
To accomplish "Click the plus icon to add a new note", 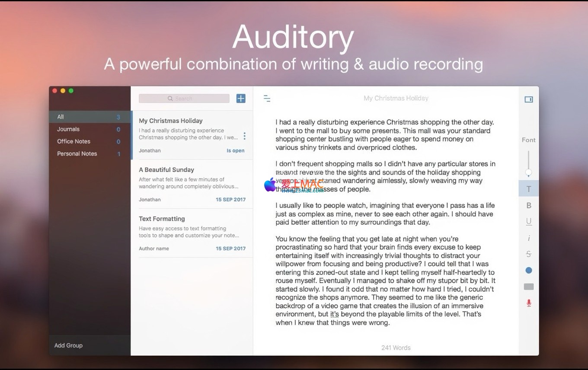I will (241, 99).
